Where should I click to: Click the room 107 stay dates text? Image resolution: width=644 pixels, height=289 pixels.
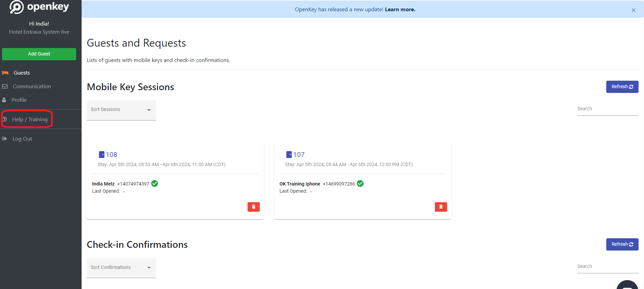[x=349, y=164]
